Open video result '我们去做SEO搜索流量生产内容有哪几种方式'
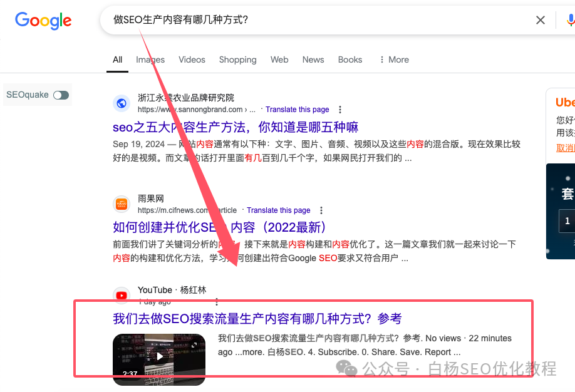 [x=257, y=319]
